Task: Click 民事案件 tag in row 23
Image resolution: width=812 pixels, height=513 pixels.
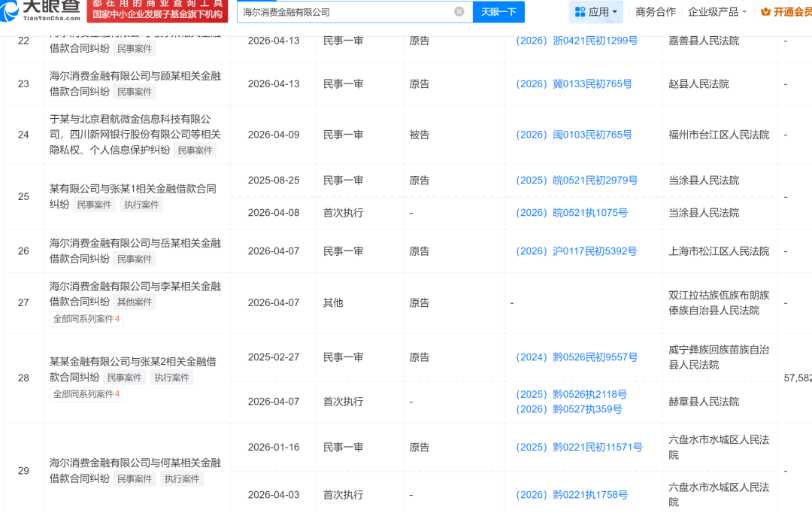Action: tap(135, 93)
